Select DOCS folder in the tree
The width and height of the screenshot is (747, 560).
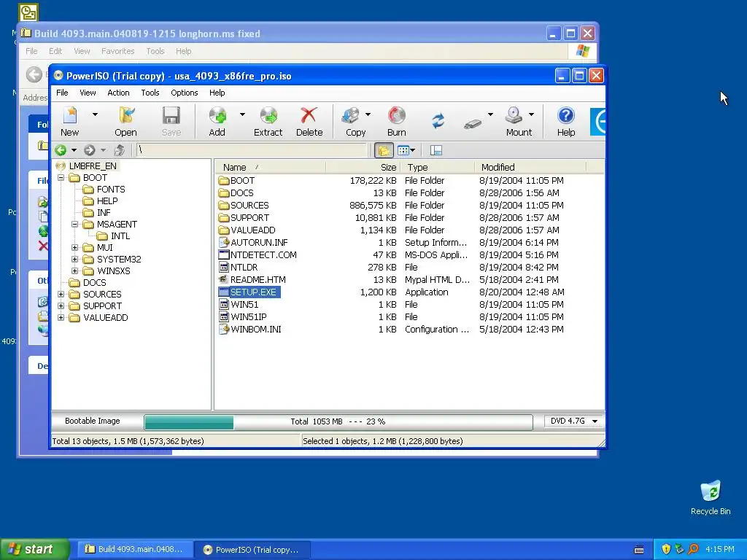click(94, 282)
